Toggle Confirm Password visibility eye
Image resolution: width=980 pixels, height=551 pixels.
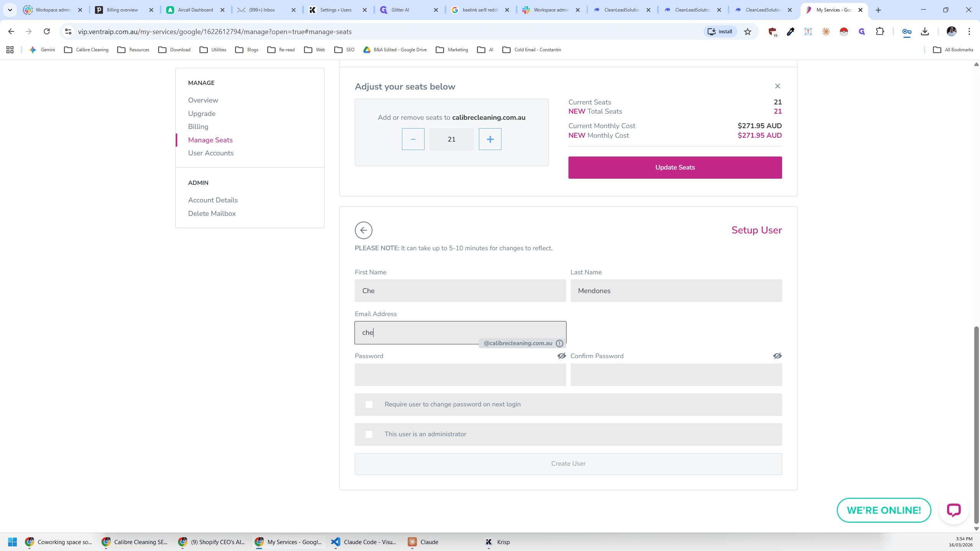coord(777,356)
